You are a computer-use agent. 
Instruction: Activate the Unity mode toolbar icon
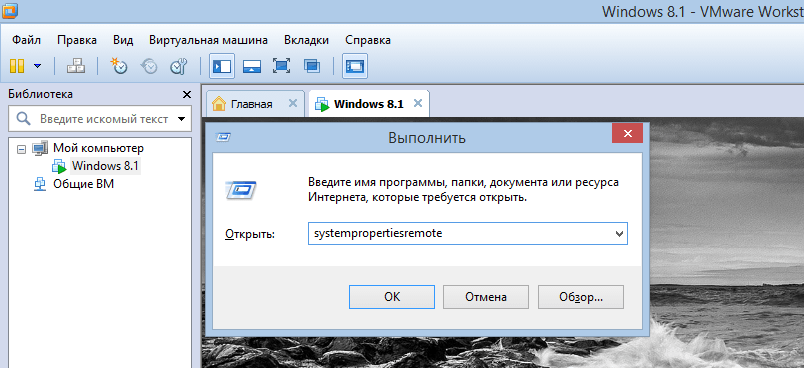coord(312,66)
